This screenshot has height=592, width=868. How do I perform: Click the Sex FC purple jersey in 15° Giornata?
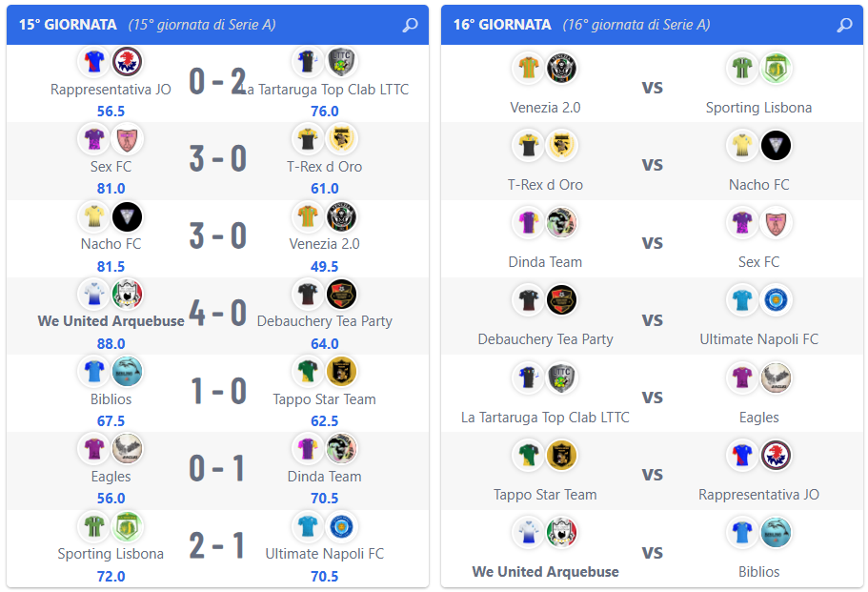[94, 139]
